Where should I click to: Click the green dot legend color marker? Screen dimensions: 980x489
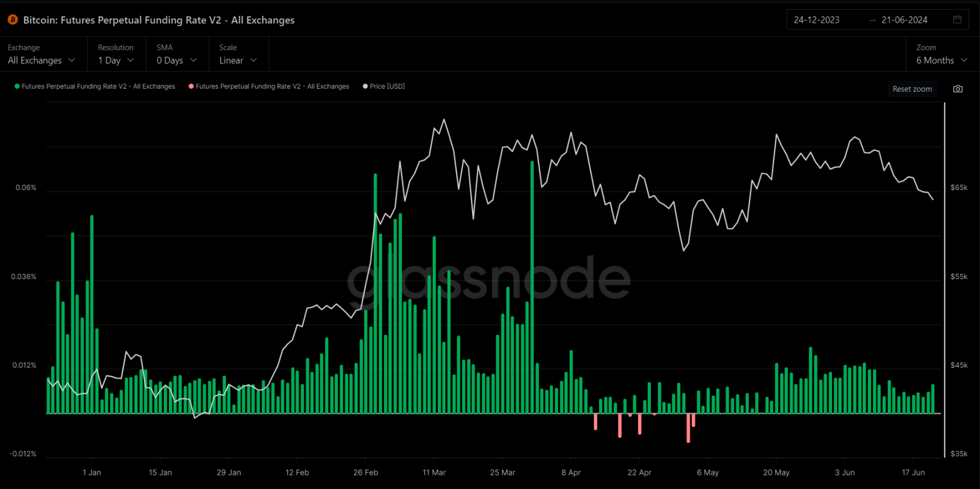pos(17,86)
